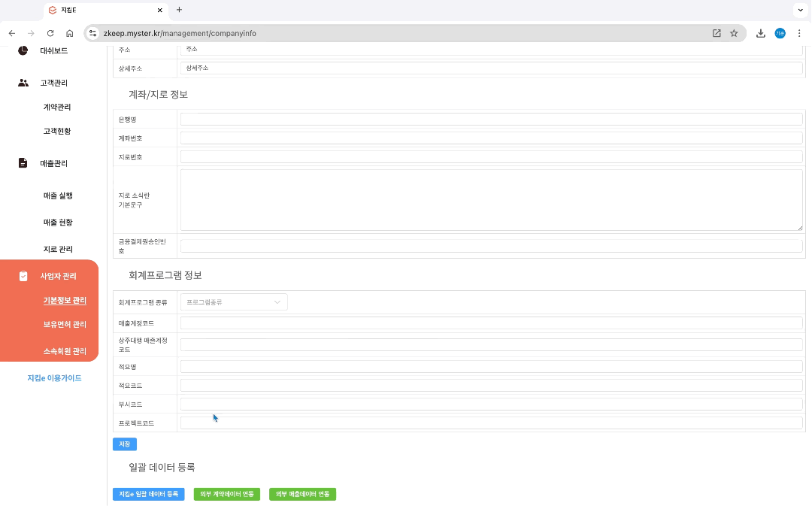
Task: Open 소속회원 관리 submenu
Action: (65, 351)
